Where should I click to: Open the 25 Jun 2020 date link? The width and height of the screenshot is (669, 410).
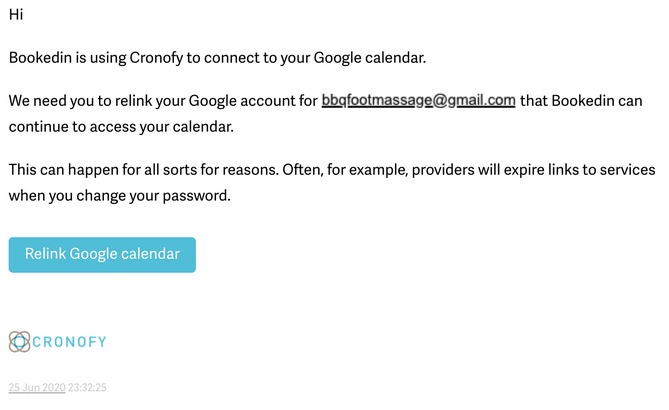37,387
